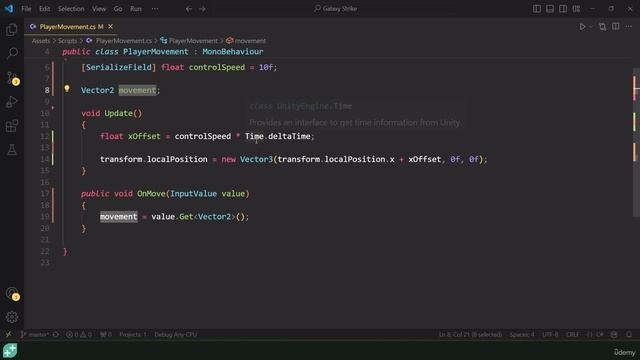
Task: Synchronize changes with the sync icon
Action: coord(56,334)
